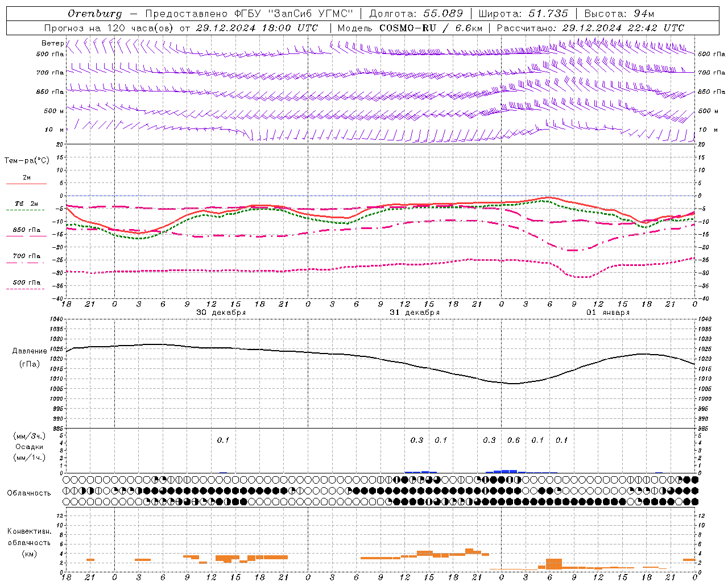The height and width of the screenshot is (582, 728).
Task: Click the Давление pressure label
Action: click(29, 351)
